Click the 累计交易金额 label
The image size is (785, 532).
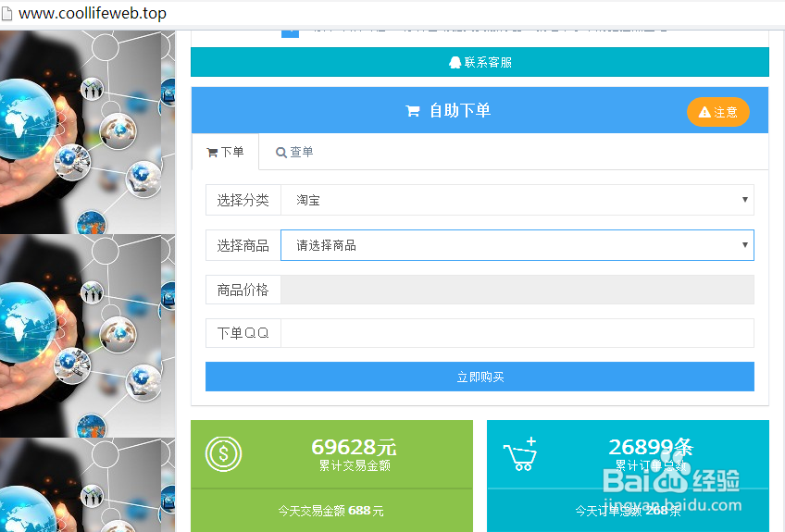coord(355,466)
